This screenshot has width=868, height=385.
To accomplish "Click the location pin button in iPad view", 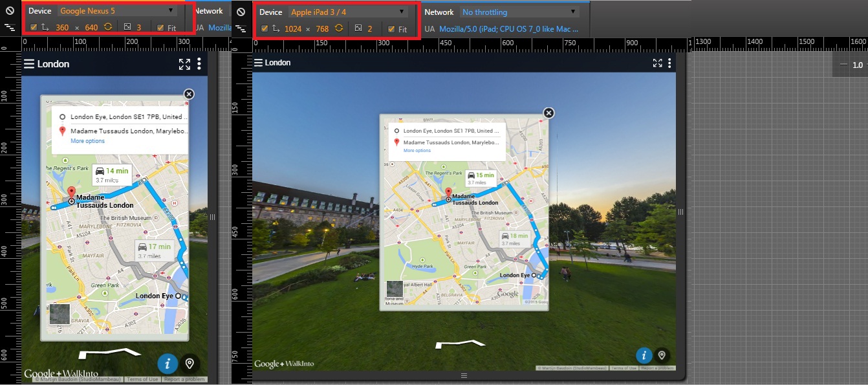I will coord(662,355).
